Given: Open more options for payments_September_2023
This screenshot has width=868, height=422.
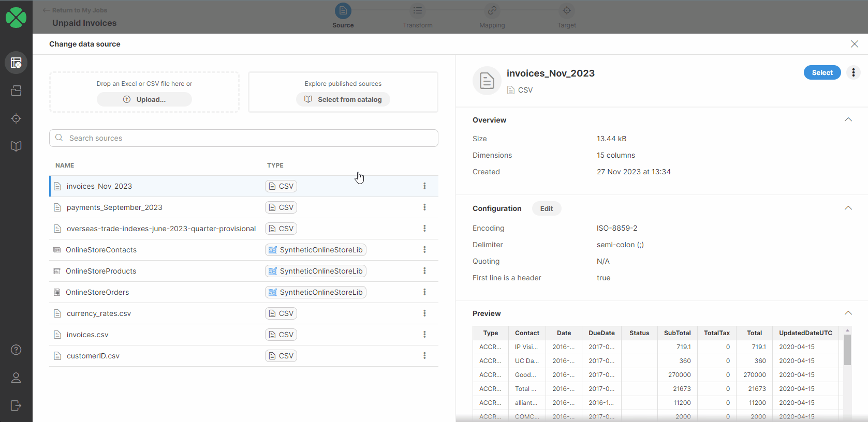Looking at the screenshot, I should click(424, 207).
